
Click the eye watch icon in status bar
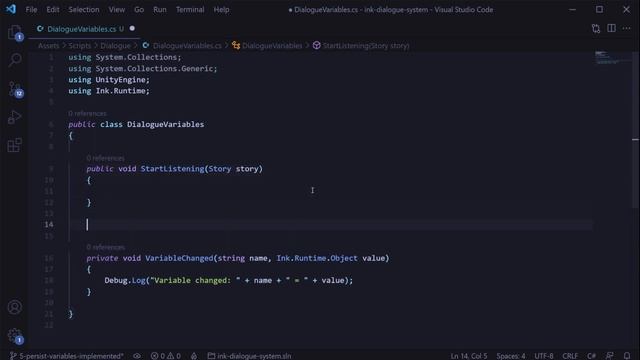pos(137,356)
